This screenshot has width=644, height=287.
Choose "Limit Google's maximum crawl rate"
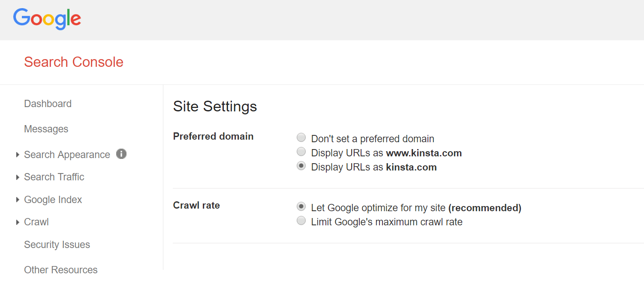pos(301,221)
